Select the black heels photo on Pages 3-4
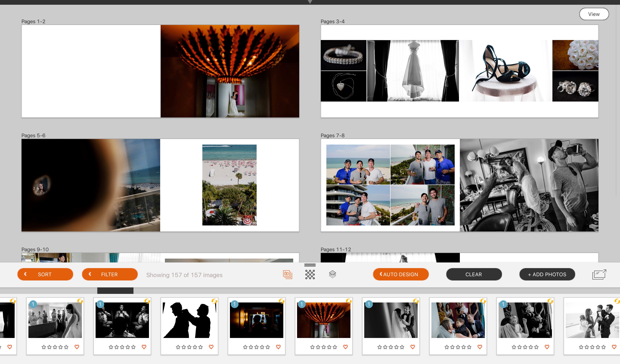Image resolution: width=620 pixels, height=364 pixels. (x=506, y=71)
